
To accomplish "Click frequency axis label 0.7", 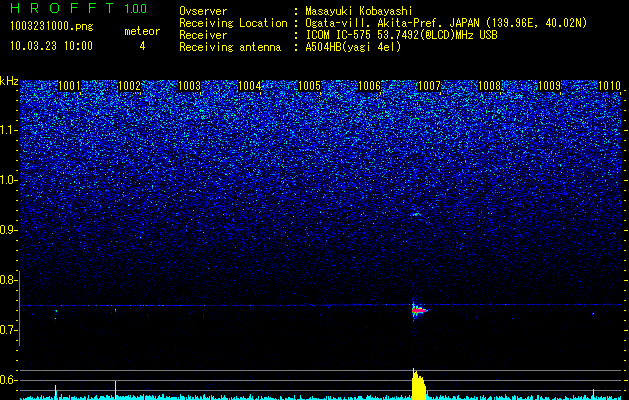I will coord(9,330).
